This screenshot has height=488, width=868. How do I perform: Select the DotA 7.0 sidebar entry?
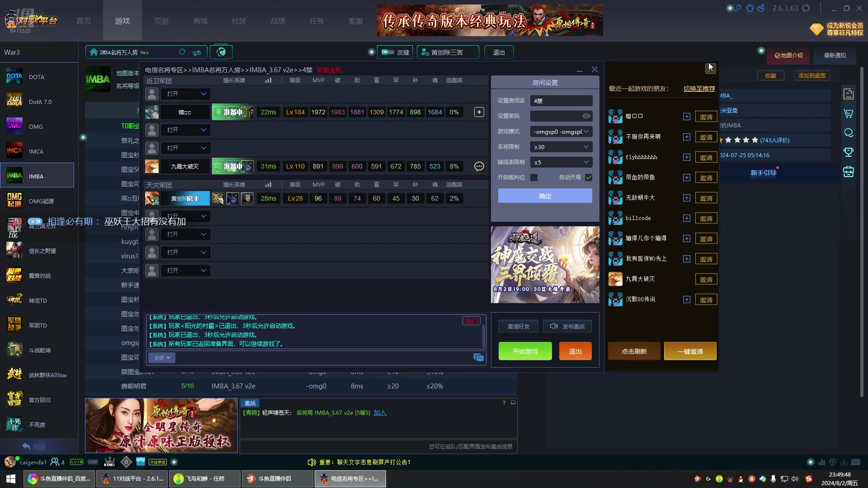coord(37,102)
